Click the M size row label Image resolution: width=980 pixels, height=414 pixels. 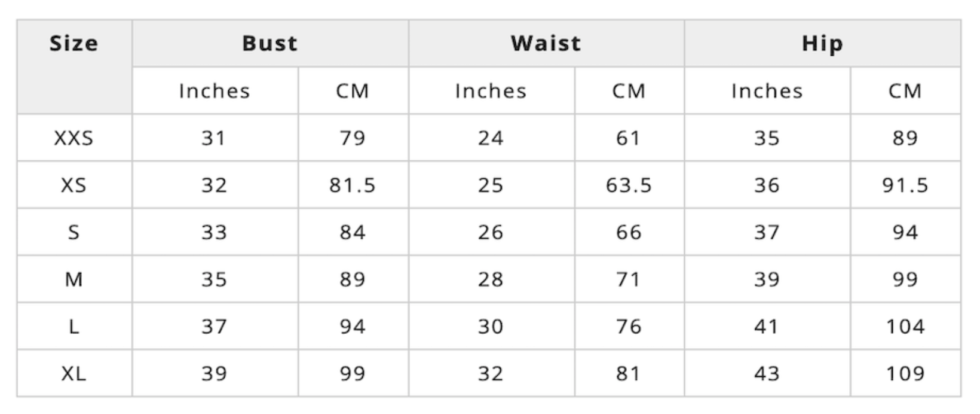[x=73, y=279]
